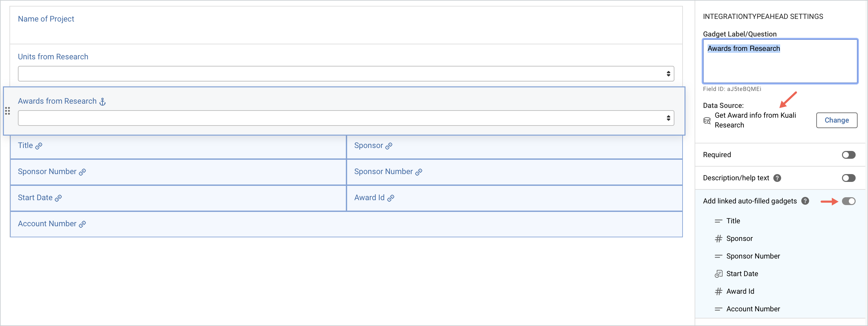This screenshot has height=326, width=868.
Task: Open the Units from Research dropdown
Action: [x=346, y=73]
